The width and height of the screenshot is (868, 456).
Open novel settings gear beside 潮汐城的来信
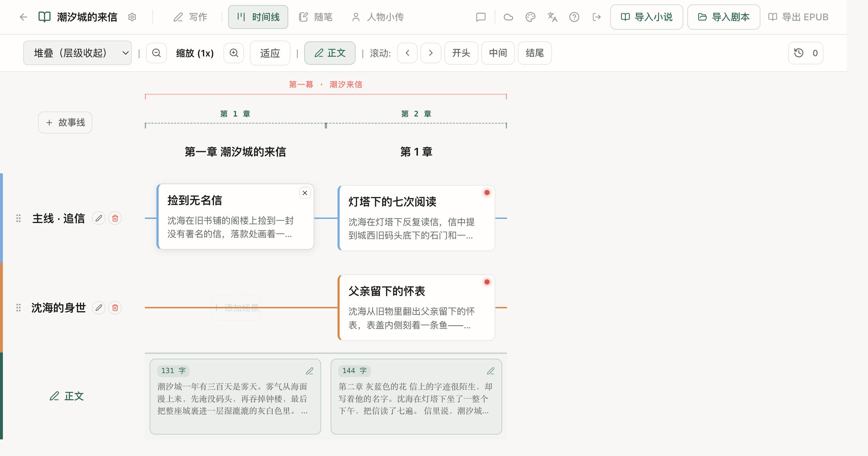click(132, 17)
